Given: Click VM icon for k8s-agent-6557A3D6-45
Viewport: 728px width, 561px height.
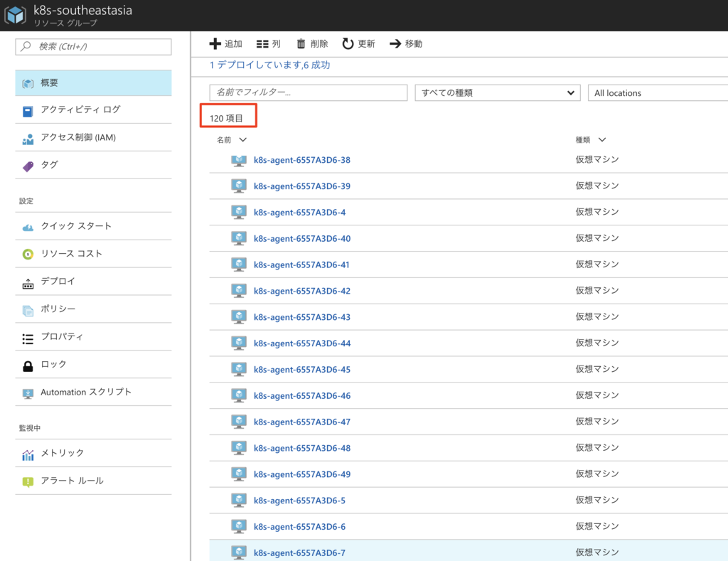Looking at the screenshot, I should tap(239, 370).
